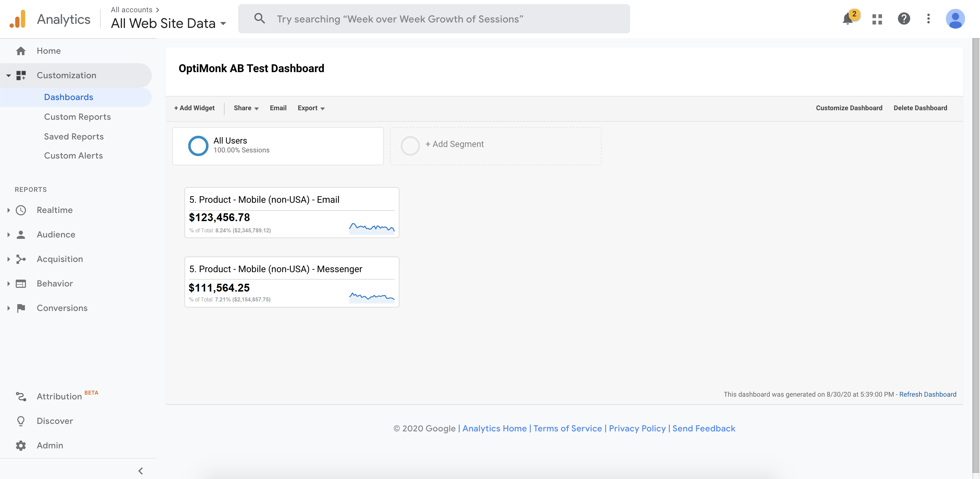Click the Conversions flag icon
The image size is (980, 479).
tap(21, 308)
